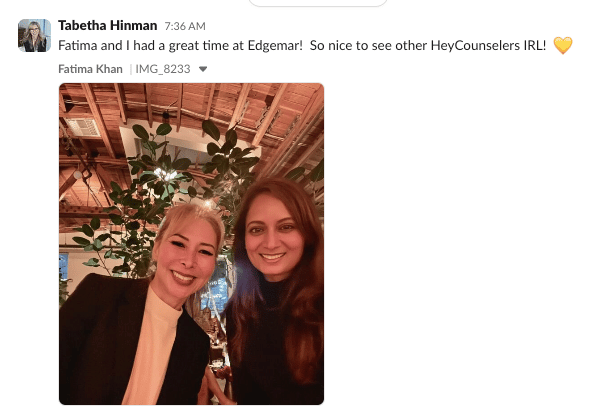Select the message text about Edgemar
Screen dimensions: 612x413
302,46
